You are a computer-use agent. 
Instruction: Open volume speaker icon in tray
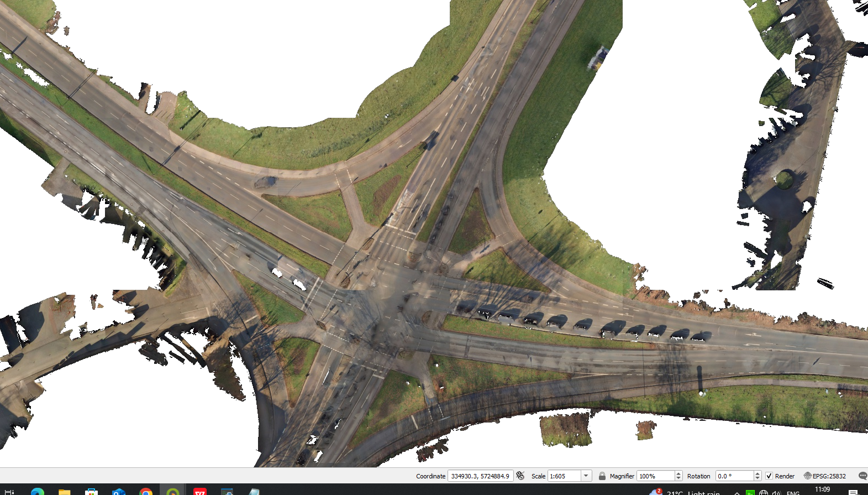pyautogui.click(x=776, y=492)
